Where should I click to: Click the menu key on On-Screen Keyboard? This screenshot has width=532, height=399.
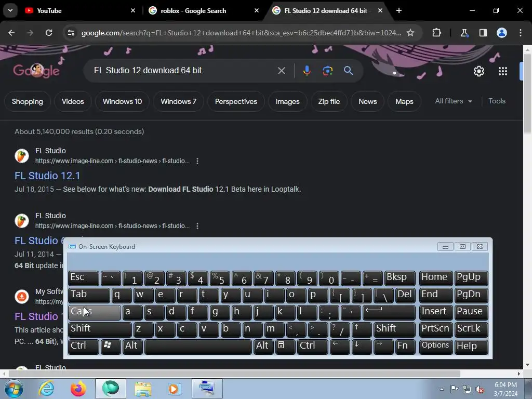point(285,347)
